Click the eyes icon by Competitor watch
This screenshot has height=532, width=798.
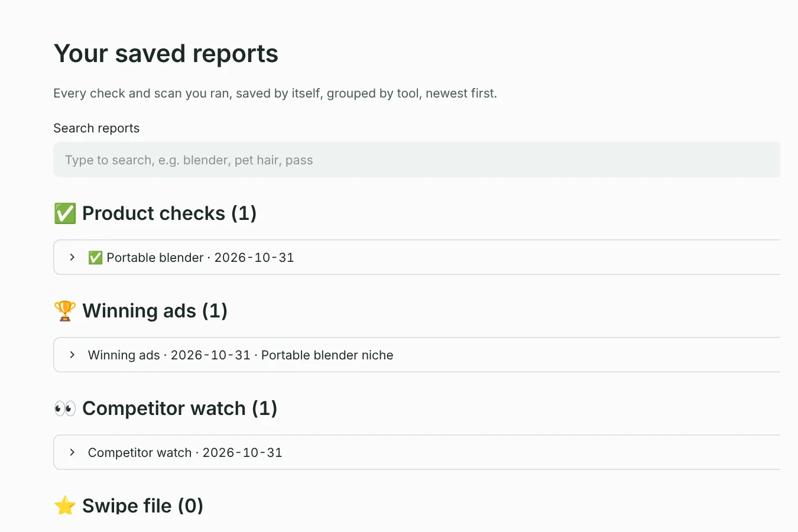pyautogui.click(x=65, y=408)
